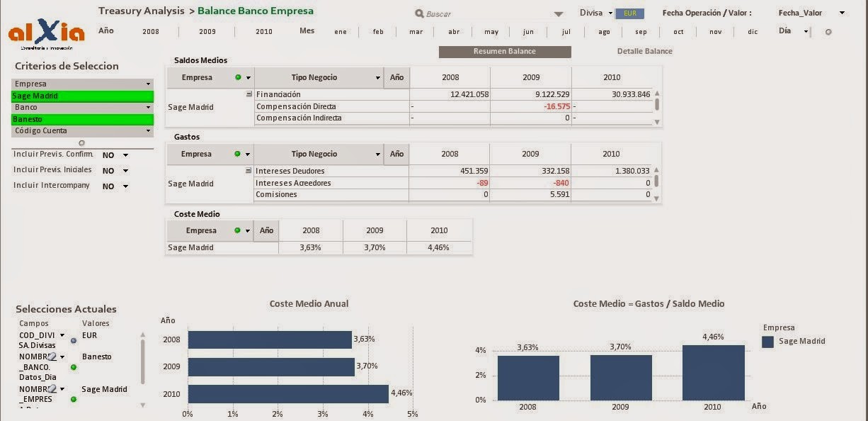Click the -16.575 cell value
This screenshot has width=868, height=421.
556,106
